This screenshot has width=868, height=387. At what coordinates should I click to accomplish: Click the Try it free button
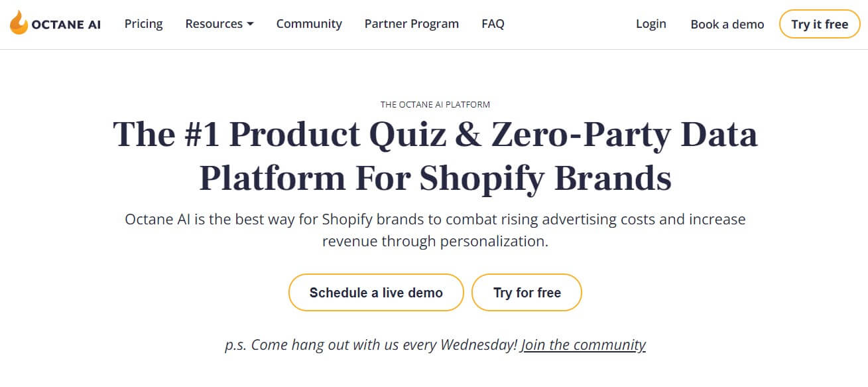(820, 24)
